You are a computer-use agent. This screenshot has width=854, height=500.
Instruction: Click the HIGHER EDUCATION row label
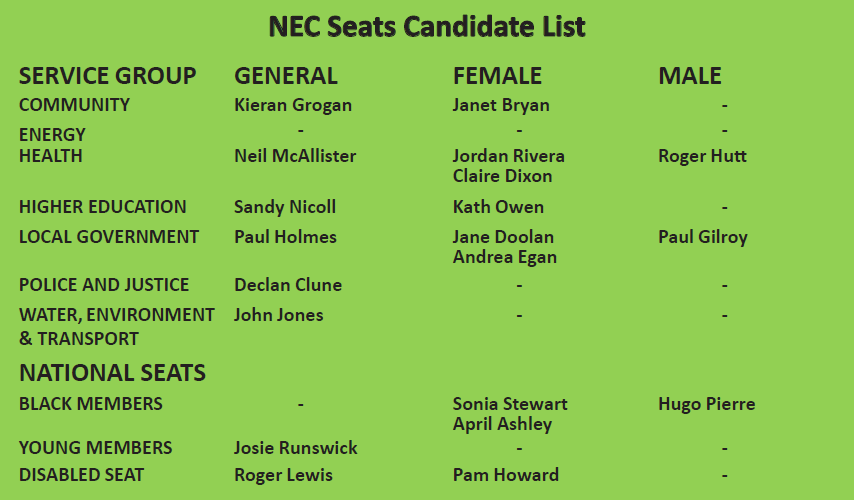[102, 207]
